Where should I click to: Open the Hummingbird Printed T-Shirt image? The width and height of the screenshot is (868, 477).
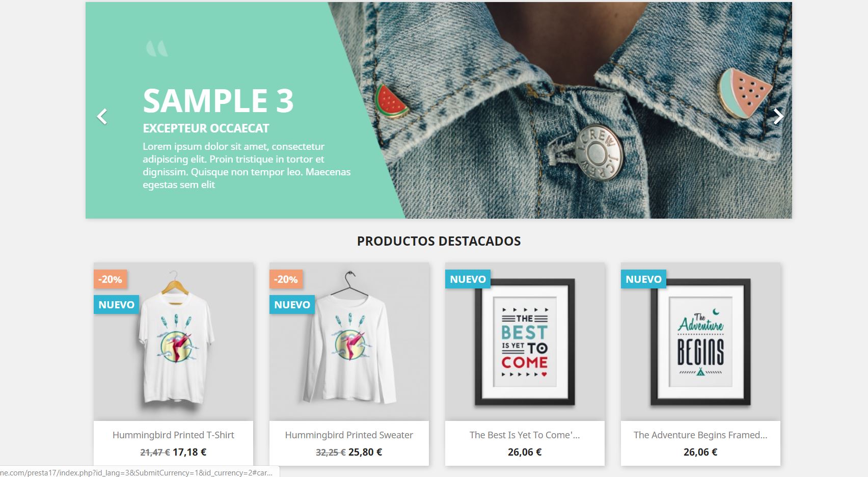coord(174,341)
